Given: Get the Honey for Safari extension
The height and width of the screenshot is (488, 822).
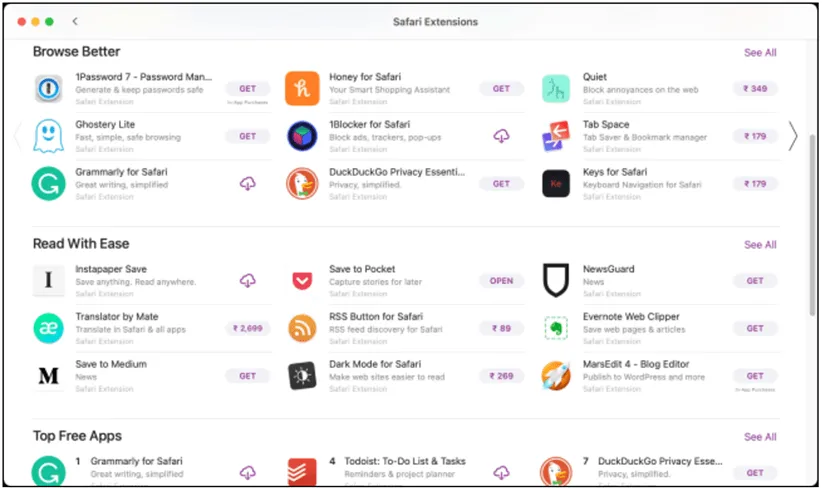Looking at the screenshot, I should (501, 88).
